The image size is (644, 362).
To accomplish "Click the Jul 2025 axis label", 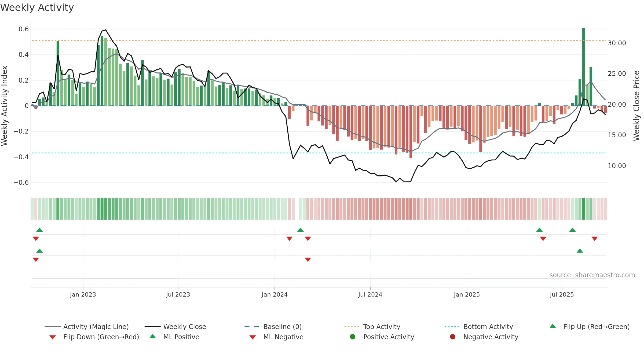I will (562, 294).
